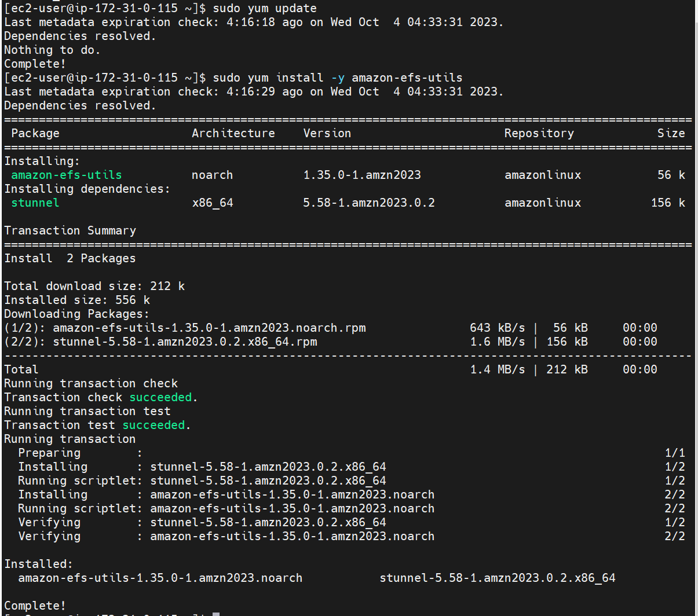This screenshot has width=698, height=616.
Task: Click 'Install 2 Packages' line
Action: coord(70,259)
